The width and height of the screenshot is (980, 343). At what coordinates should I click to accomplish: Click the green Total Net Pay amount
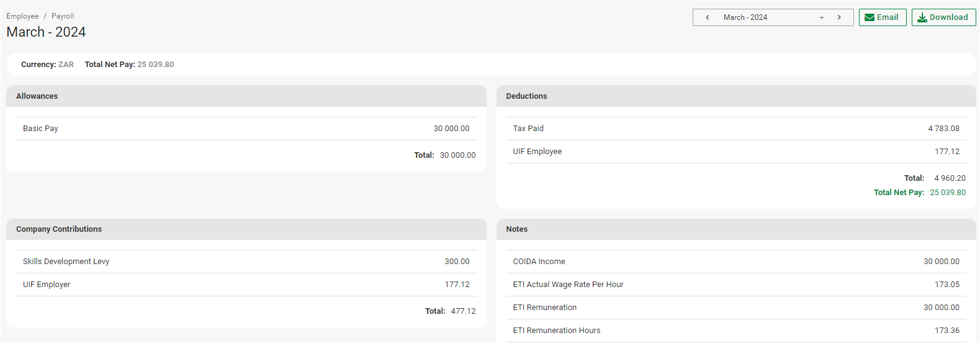click(947, 193)
